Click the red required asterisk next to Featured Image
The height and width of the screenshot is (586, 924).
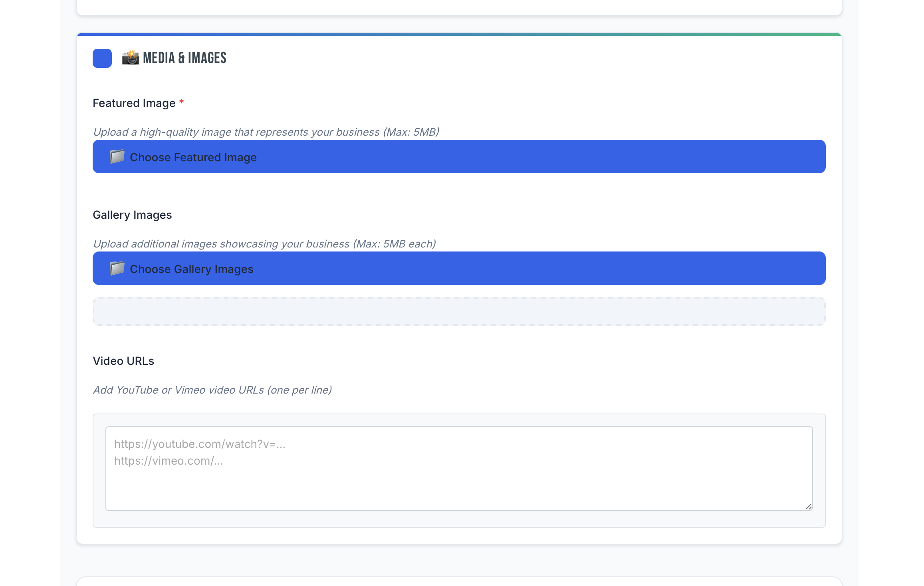[181, 103]
